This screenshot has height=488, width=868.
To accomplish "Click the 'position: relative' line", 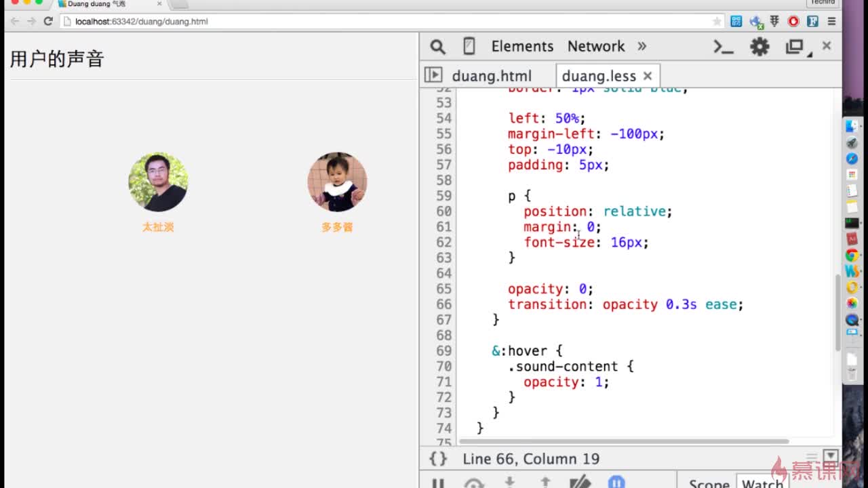I will pyautogui.click(x=598, y=211).
